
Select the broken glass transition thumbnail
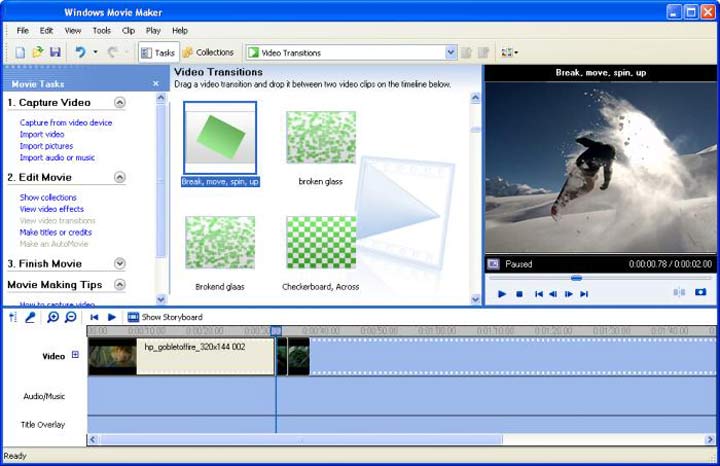pyautogui.click(x=321, y=137)
